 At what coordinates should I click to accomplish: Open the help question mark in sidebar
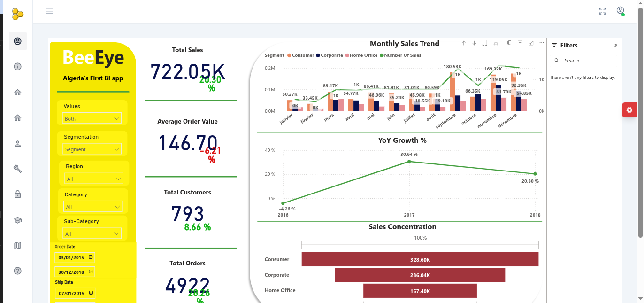[x=18, y=271]
